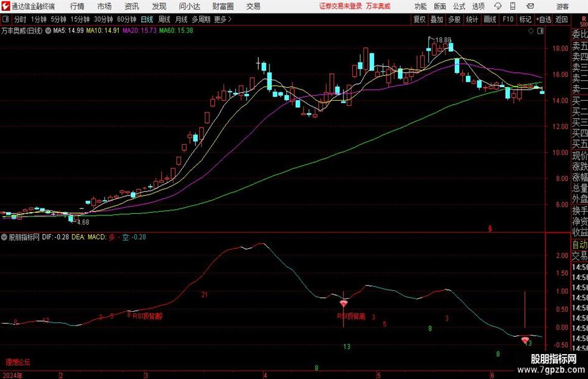Click the 标记 mark button

point(525,19)
